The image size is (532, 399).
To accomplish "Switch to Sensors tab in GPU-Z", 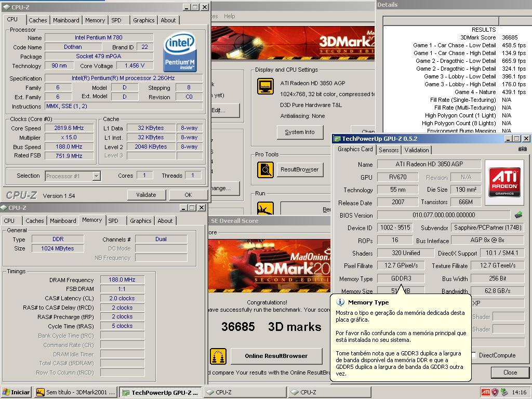I will [389, 150].
